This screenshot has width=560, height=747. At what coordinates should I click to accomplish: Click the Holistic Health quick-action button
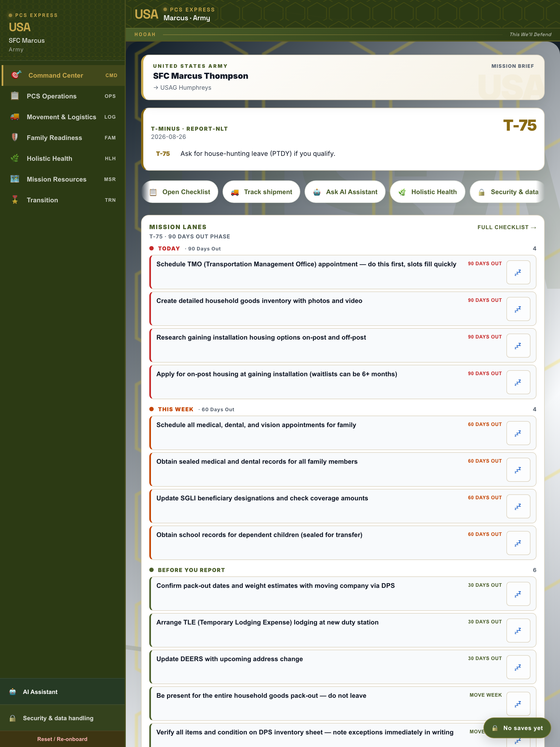[427, 192]
